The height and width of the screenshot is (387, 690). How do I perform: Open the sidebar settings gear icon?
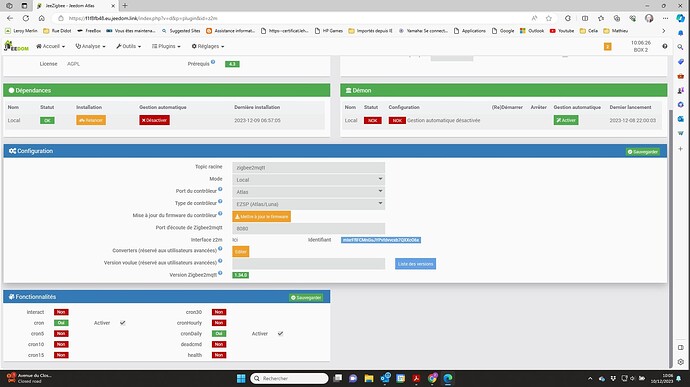[680, 362]
